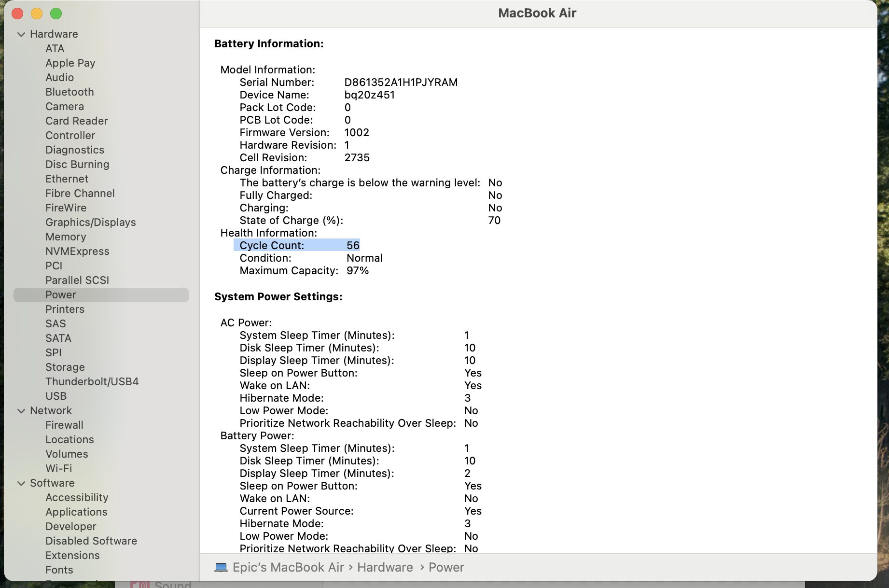Screen dimensions: 889x588
Task: Select Fibre Channel item
Action: click(x=80, y=194)
